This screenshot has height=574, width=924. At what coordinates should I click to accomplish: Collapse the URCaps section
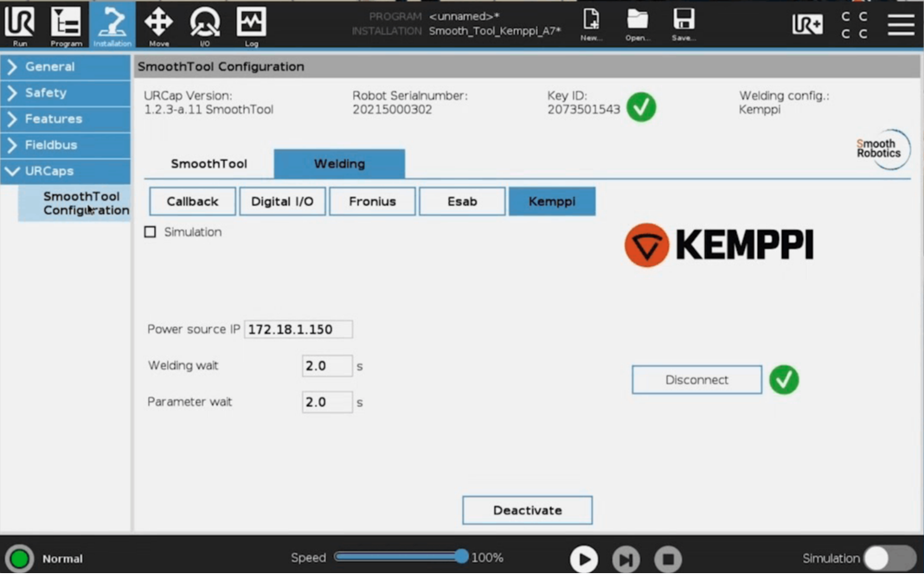pyautogui.click(x=66, y=171)
